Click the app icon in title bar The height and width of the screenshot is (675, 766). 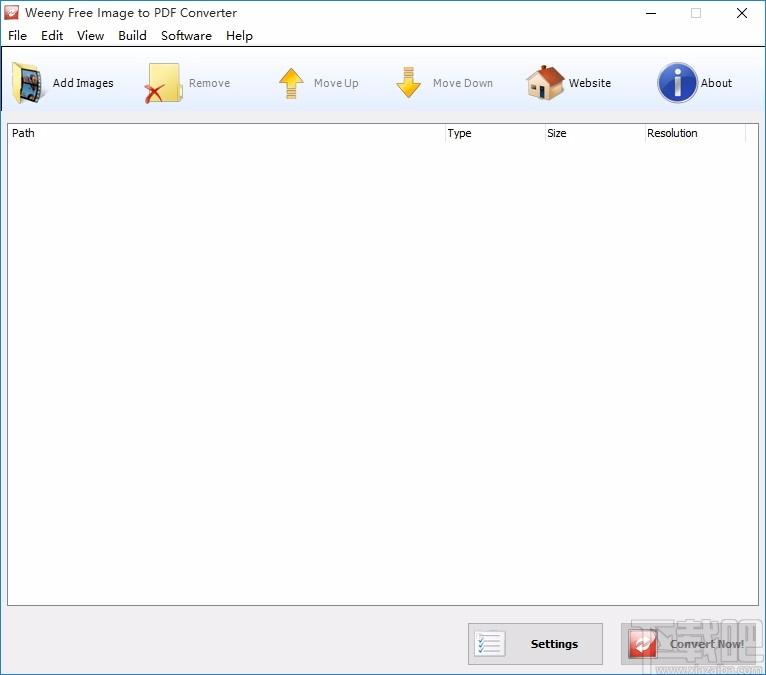tap(11, 13)
